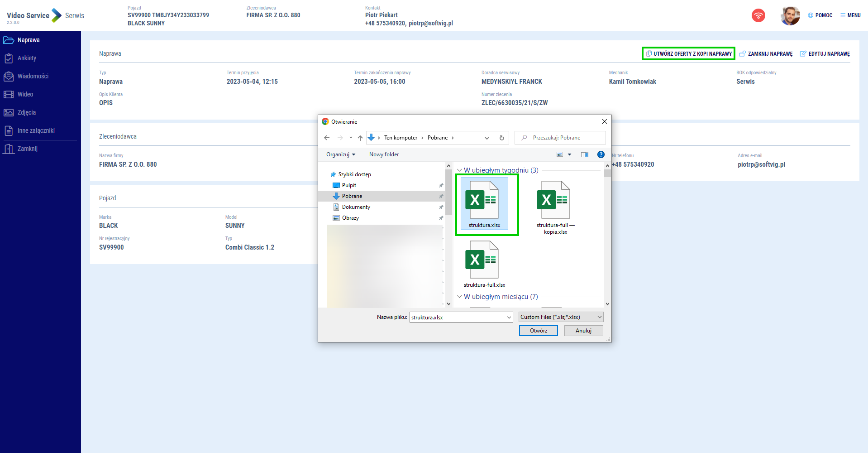Go to Zdjęcia section in sidebar
868x453 pixels.
coord(26,112)
